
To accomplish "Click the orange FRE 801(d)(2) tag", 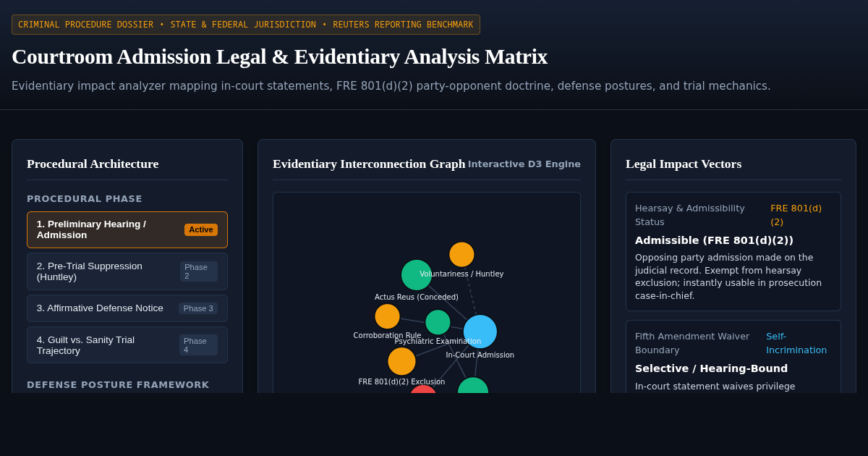I will (x=796, y=215).
